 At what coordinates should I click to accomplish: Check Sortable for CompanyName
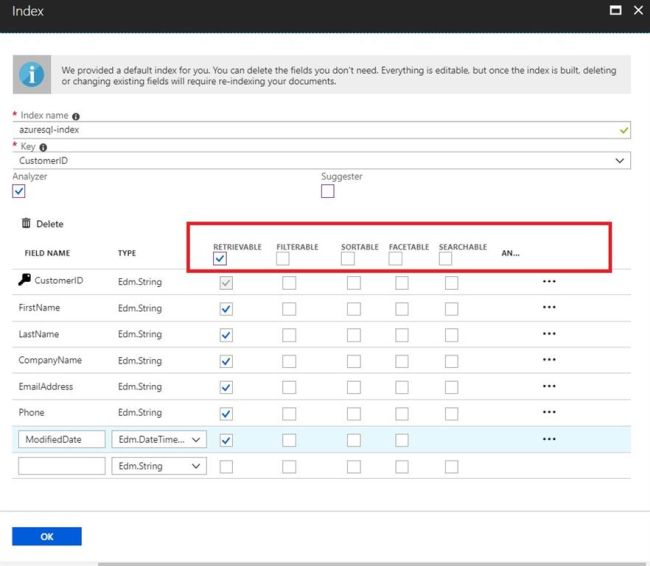(354, 361)
